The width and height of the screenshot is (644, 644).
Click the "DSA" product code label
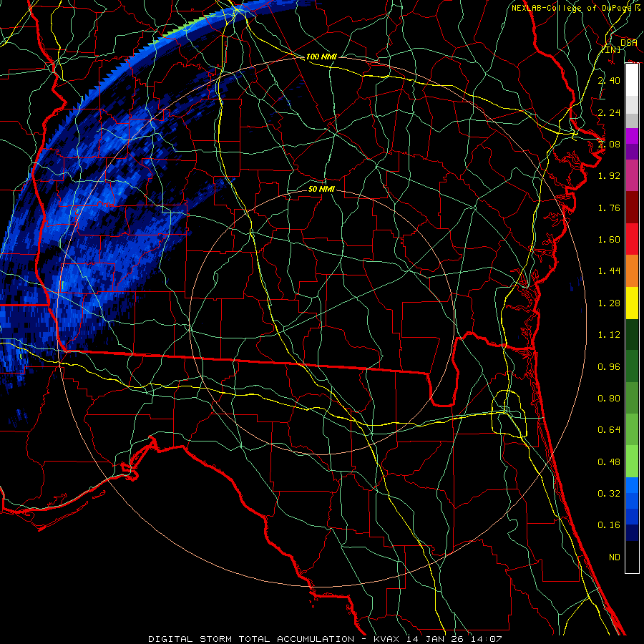coord(629,42)
